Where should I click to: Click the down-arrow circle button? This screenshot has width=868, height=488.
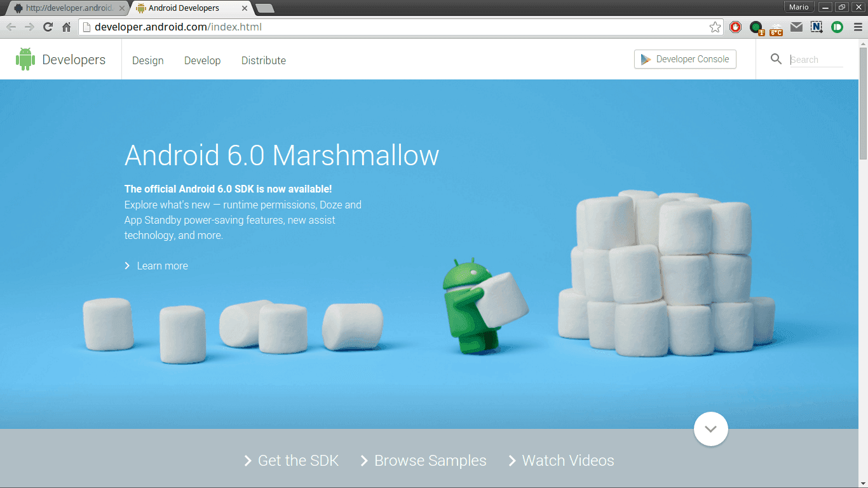tap(711, 429)
